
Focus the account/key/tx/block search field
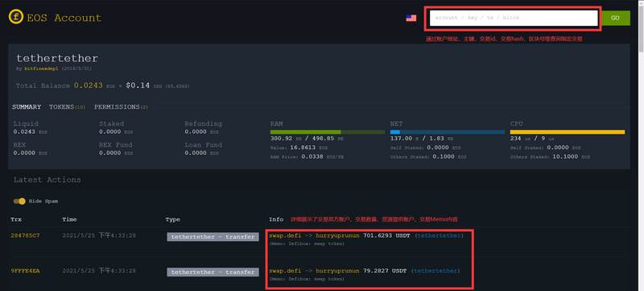(514, 18)
